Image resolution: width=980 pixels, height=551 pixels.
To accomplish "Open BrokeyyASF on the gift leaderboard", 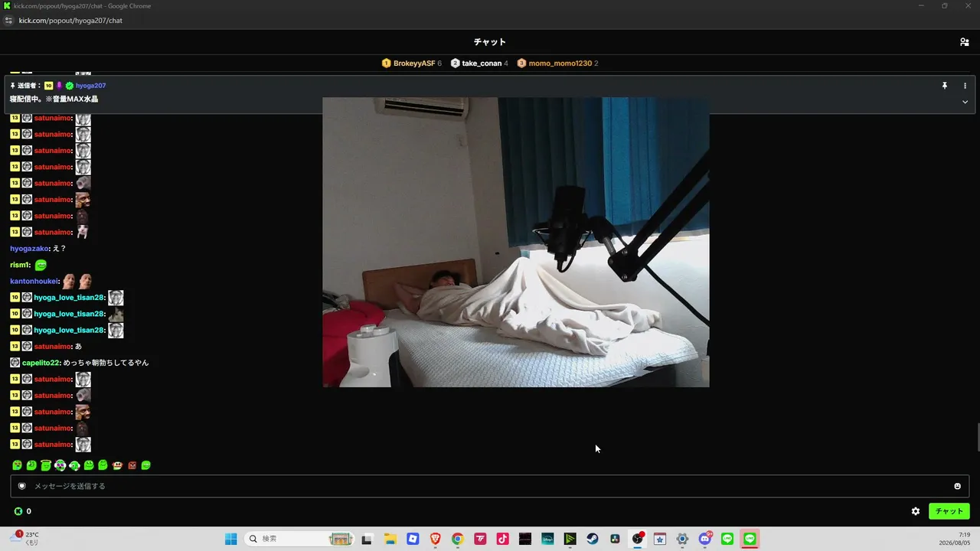I will [x=411, y=64].
